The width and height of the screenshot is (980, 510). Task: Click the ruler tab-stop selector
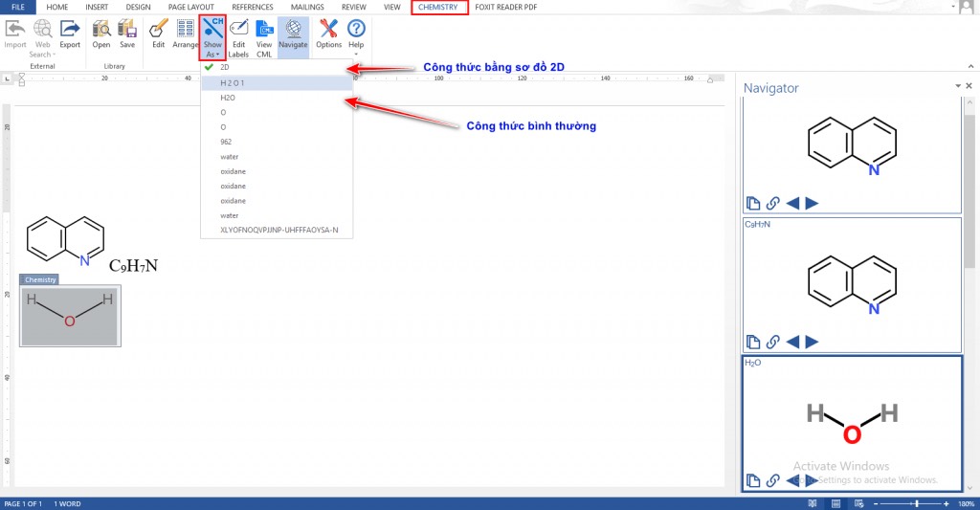point(7,78)
